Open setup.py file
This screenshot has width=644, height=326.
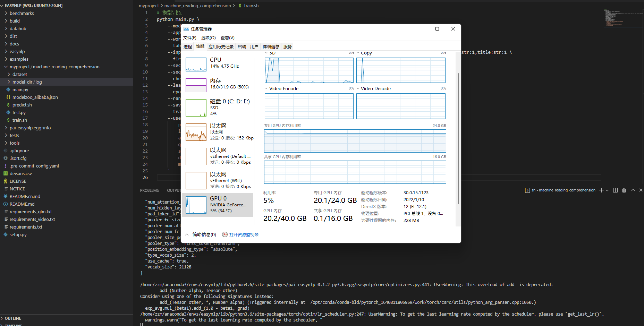click(x=67, y=234)
